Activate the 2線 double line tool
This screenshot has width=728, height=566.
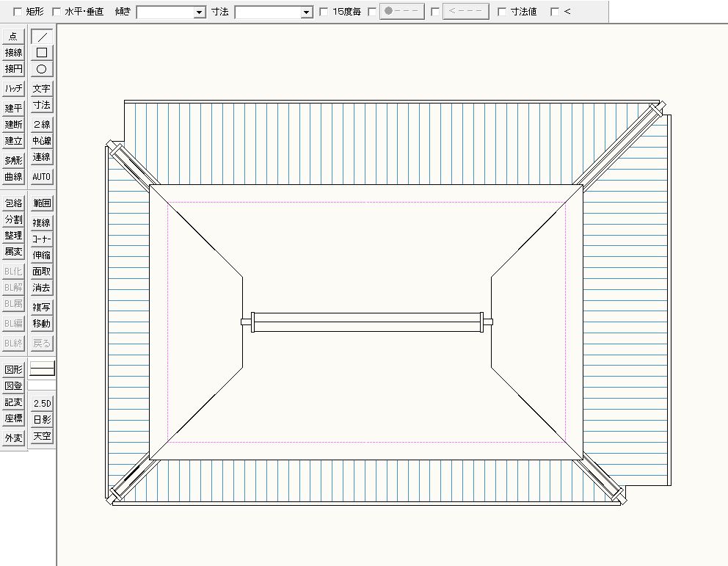click(x=42, y=125)
